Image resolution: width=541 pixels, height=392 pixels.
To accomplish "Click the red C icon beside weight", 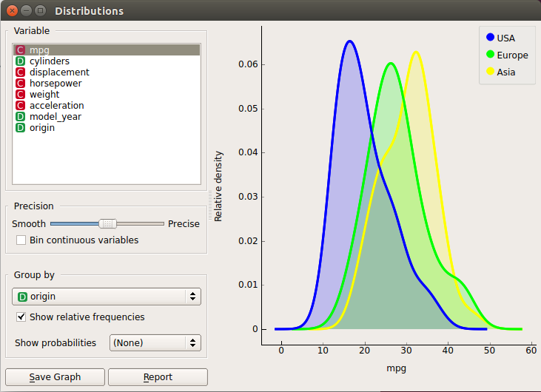I will pyautogui.click(x=21, y=95).
